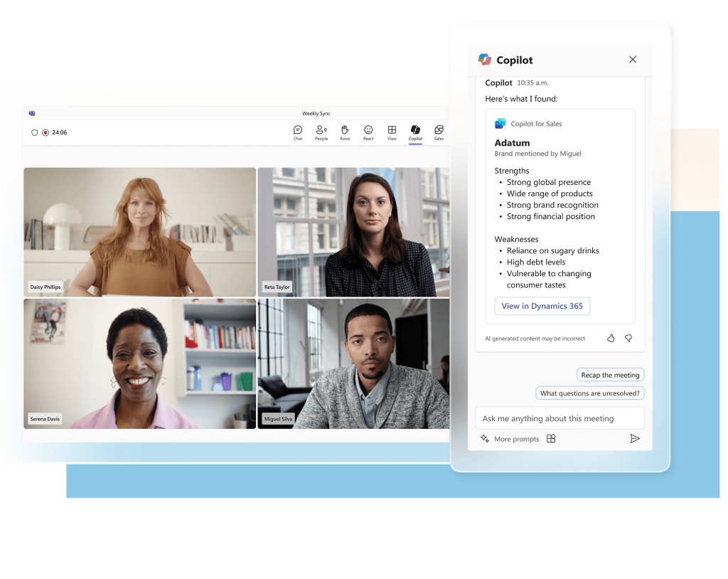This screenshot has width=728, height=579.
Task: Raise your hand in the meeting
Action: (345, 132)
